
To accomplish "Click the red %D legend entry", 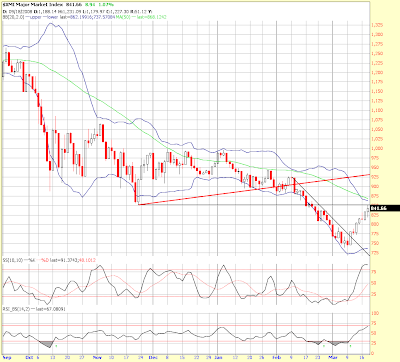I will tap(44, 260).
